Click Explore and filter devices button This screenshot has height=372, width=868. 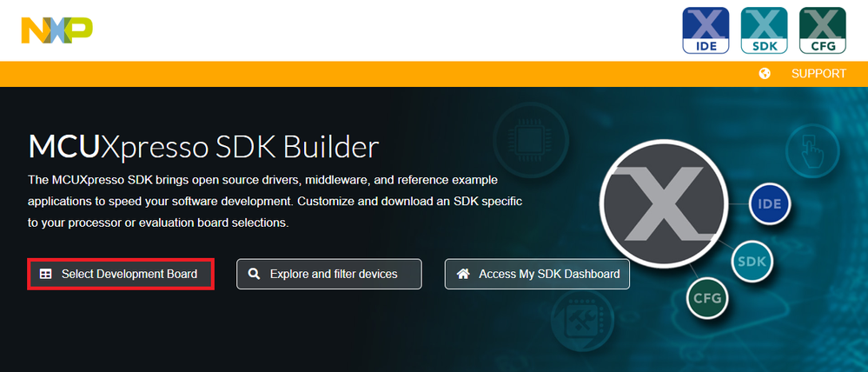coord(328,274)
